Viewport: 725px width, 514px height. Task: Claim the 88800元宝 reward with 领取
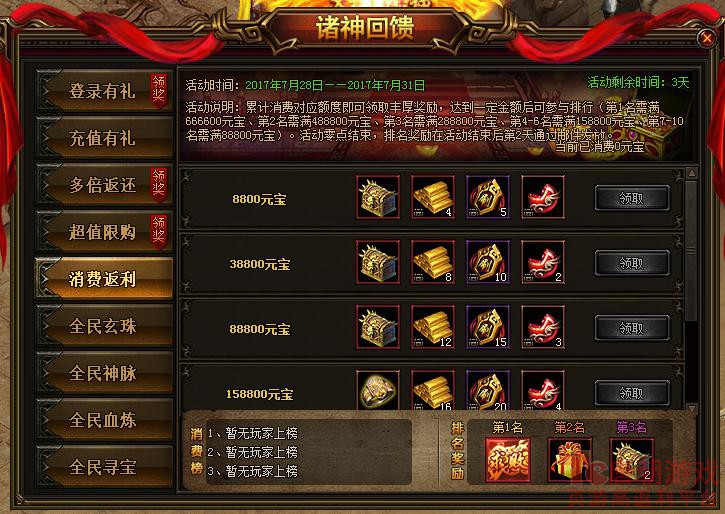point(632,328)
